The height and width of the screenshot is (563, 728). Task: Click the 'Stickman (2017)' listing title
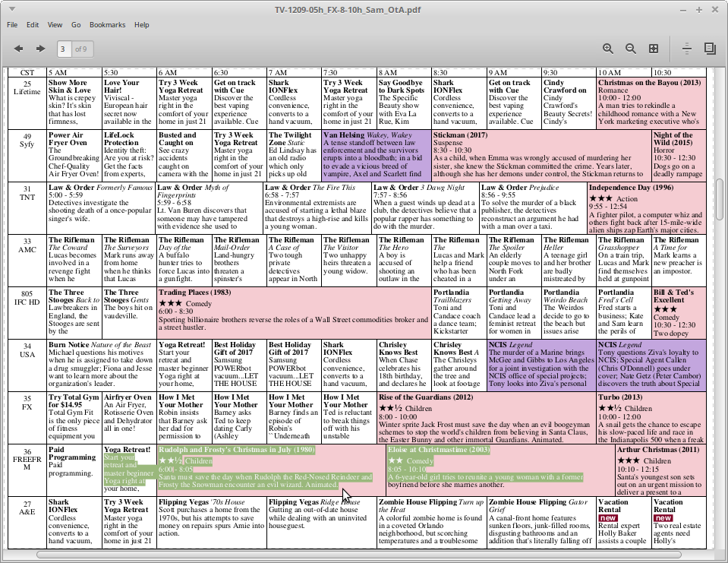pyautogui.click(x=460, y=135)
